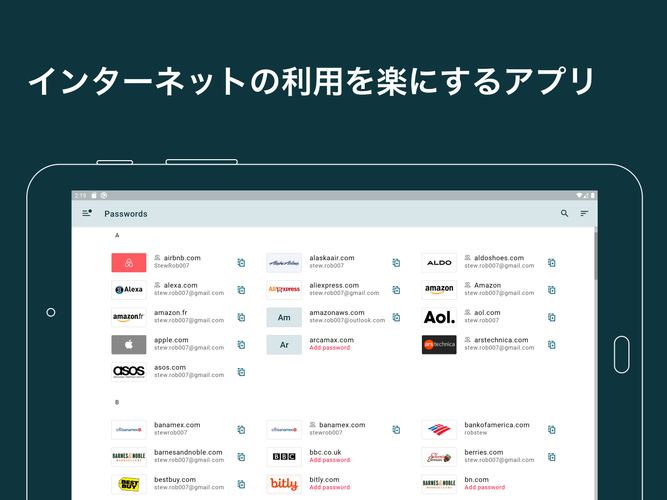Copy the alexa.com password
Image resolution: width=667 pixels, height=500 pixels.
pos(241,290)
